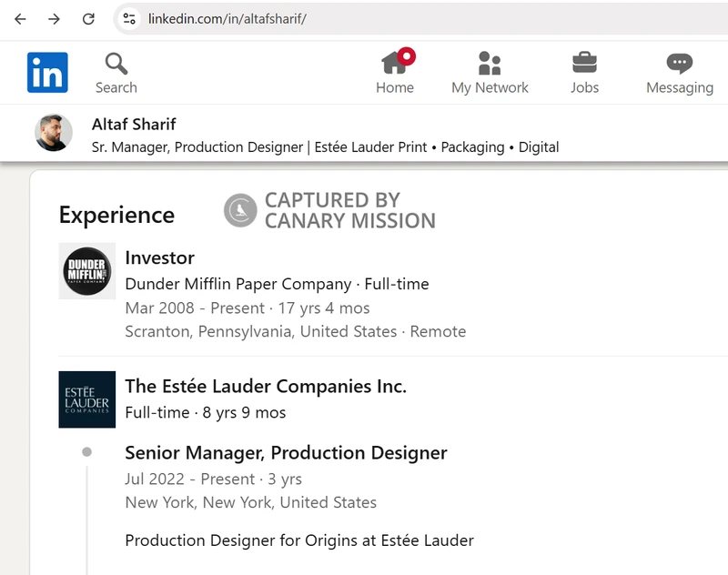Open site information icon in address bar
The width and height of the screenshot is (728, 575).
tap(129, 19)
